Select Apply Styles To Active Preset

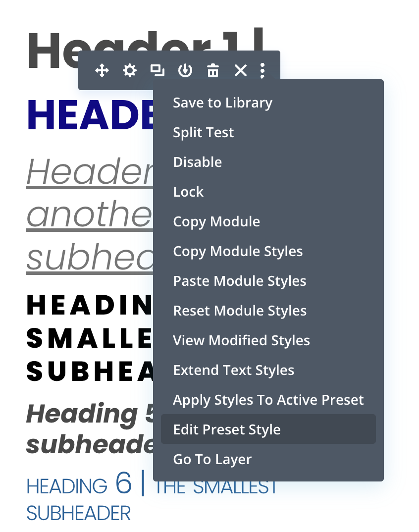(268, 400)
